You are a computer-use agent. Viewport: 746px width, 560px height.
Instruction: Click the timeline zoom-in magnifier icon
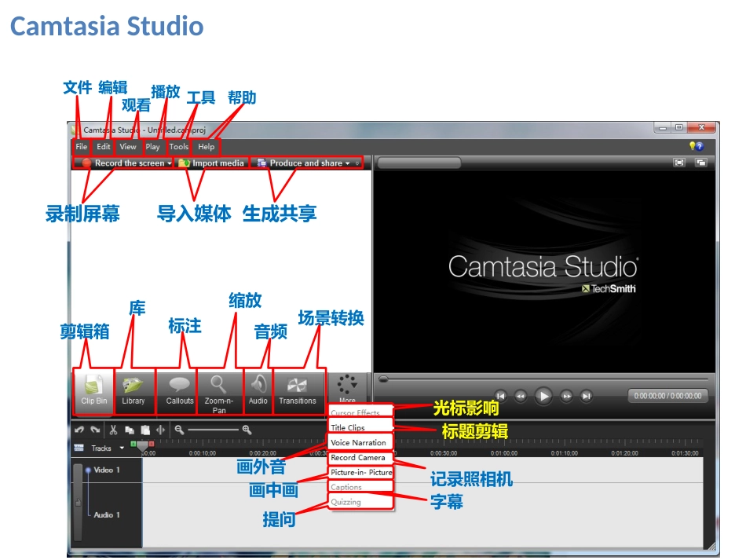(247, 430)
